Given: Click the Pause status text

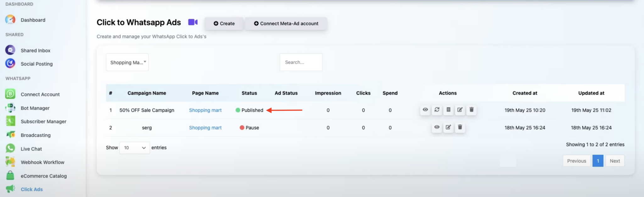Looking at the screenshot, I should 252,128.
